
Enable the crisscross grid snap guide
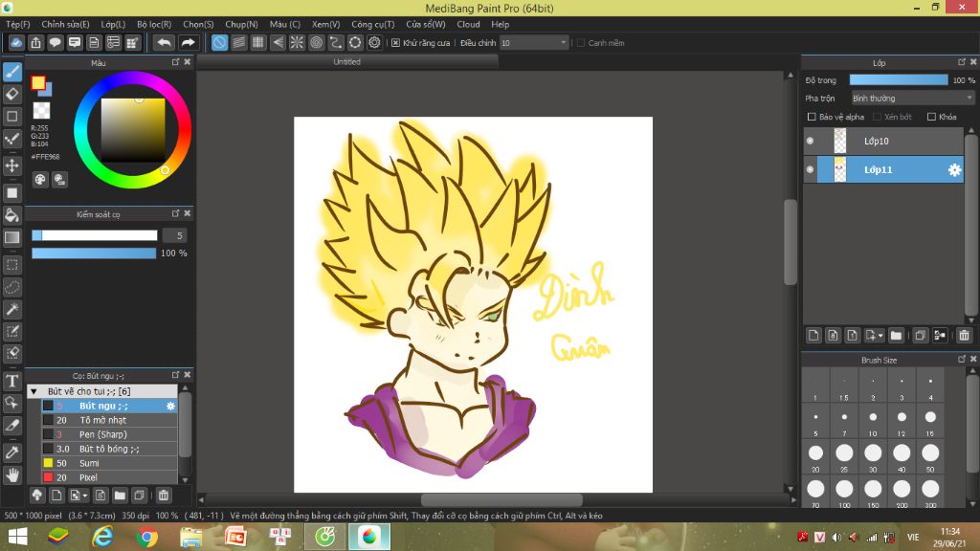pos(258,42)
